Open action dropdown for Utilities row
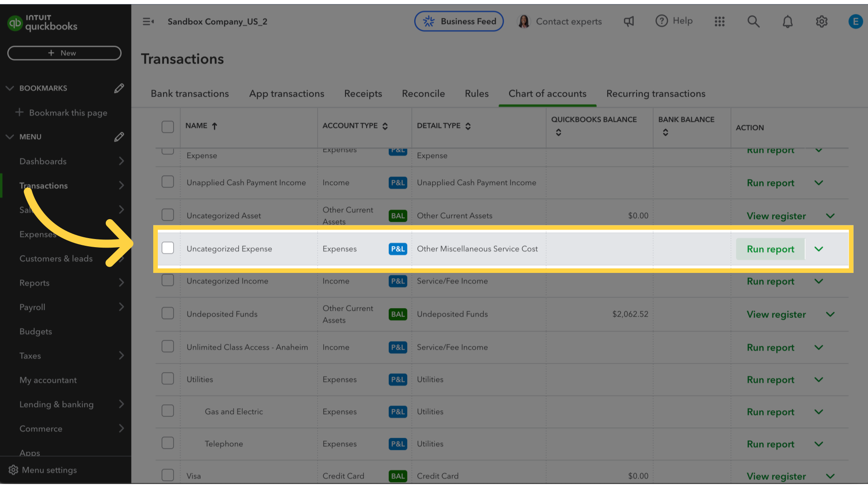This screenshot has height=488, width=868. 819,380
